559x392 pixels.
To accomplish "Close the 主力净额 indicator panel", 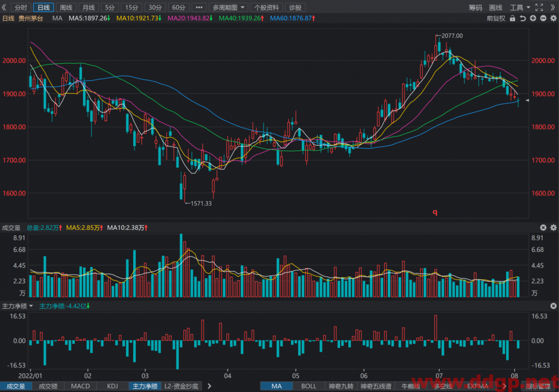I will click(x=554, y=306).
